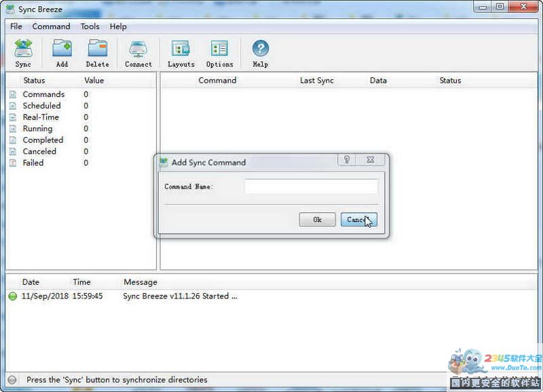Click the Failed status row icon
The image size is (543, 392).
(x=13, y=163)
